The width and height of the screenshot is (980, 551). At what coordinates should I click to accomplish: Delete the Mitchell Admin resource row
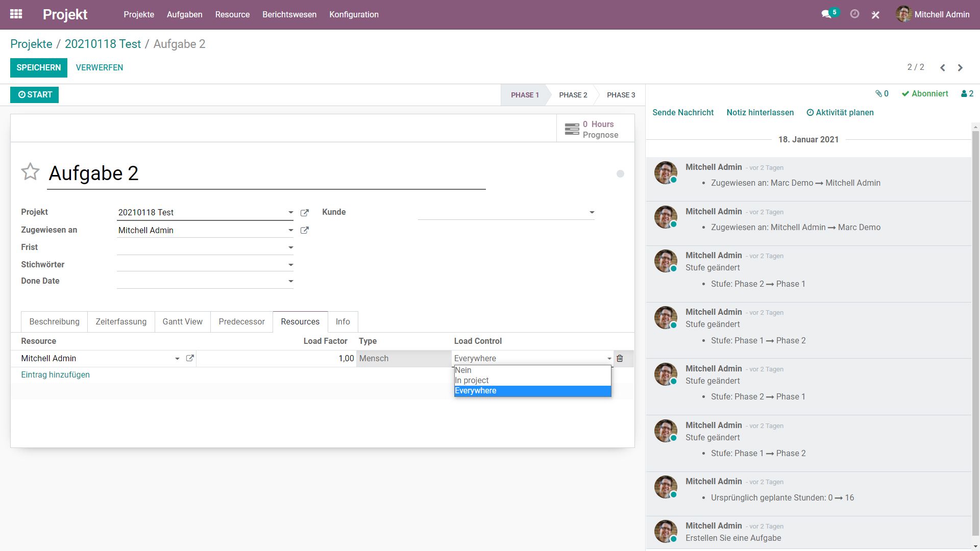620,359
